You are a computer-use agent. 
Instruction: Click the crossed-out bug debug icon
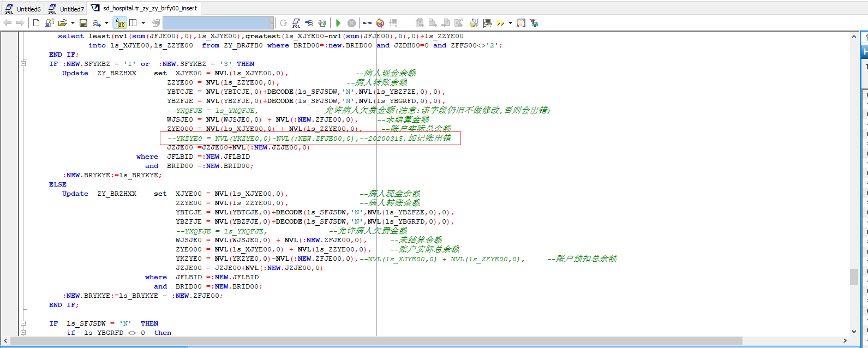pos(380,23)
